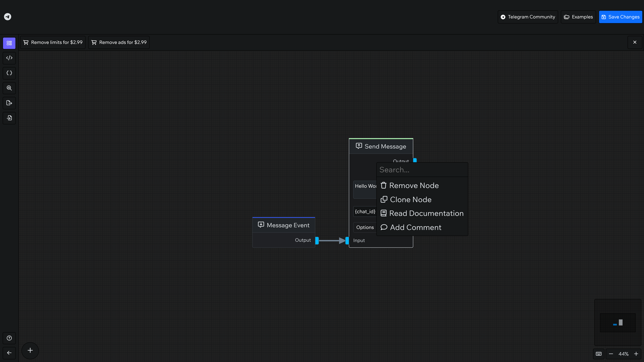Click Remove limits for $2.99
644x362 pixels.
(x=53, y=42)
